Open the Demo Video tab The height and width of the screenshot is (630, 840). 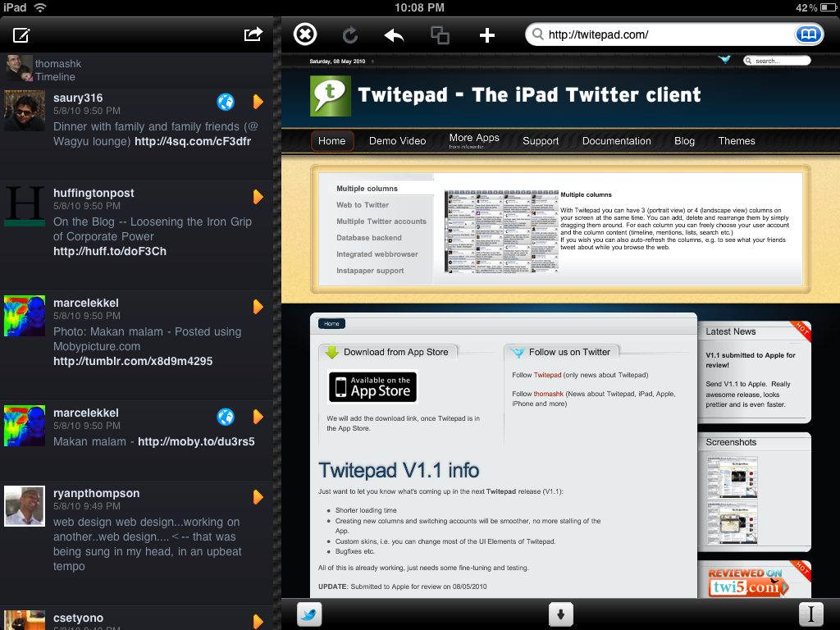tap(398, 141)
